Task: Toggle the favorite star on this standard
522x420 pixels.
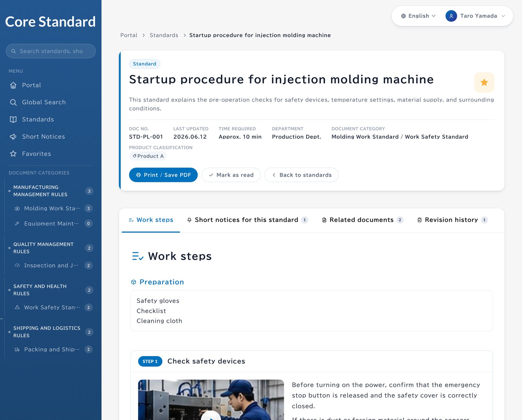Action: coord(484,82)
